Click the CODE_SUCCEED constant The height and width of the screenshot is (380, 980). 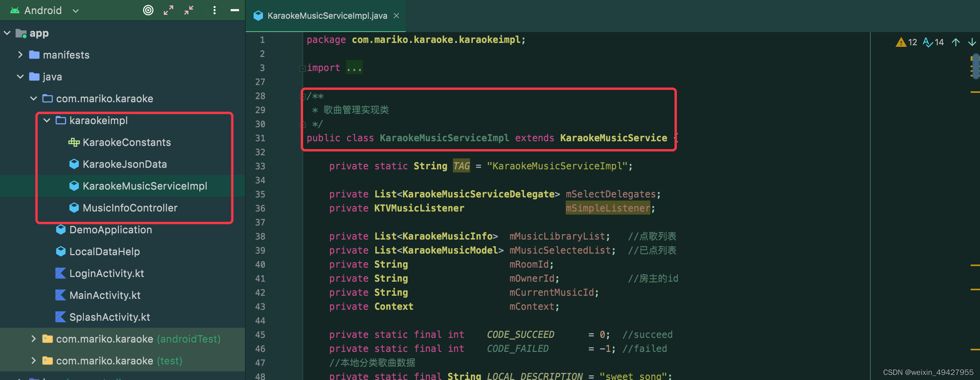pyautogui.click(x=520, y=335)
